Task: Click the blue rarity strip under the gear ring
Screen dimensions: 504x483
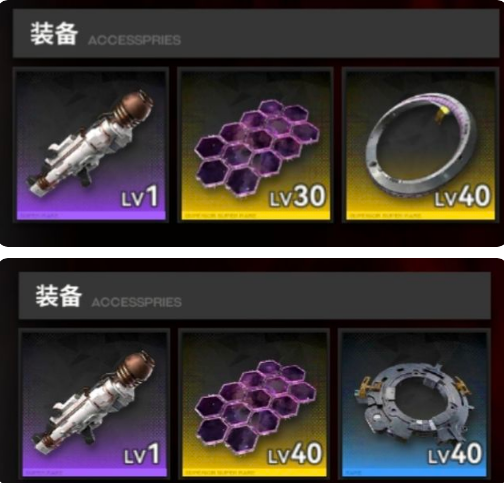Action: click(414, 473)
